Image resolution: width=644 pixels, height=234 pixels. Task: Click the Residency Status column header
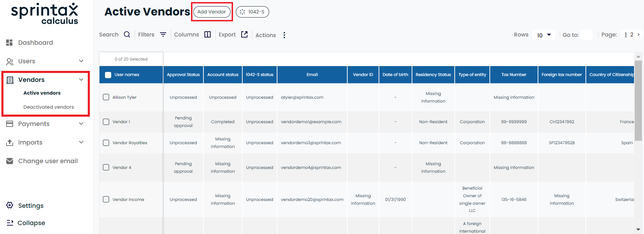tap(433, 75)
